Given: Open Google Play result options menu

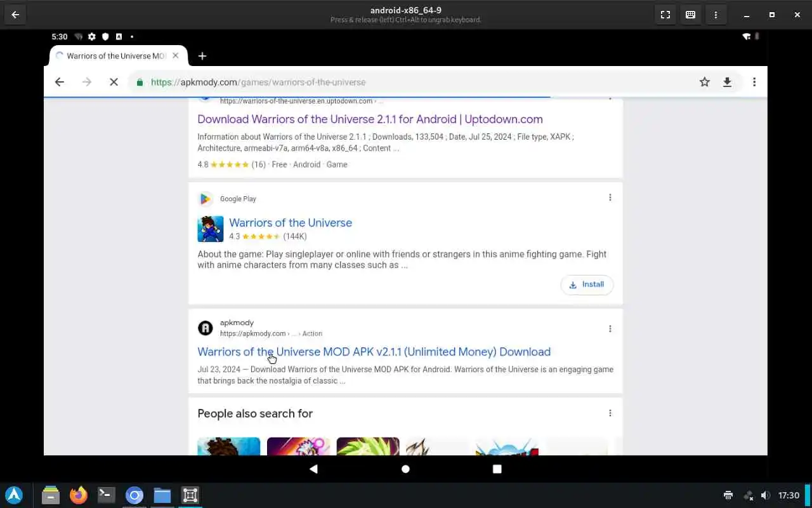Looking at the screenshot, I should pos(610,197).
